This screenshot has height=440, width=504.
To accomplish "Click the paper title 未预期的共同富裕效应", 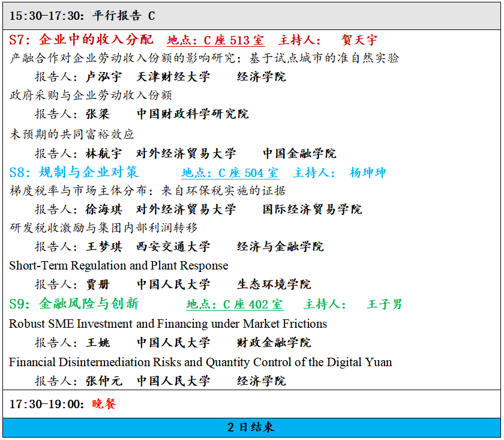I will click(x=72, y=134).
